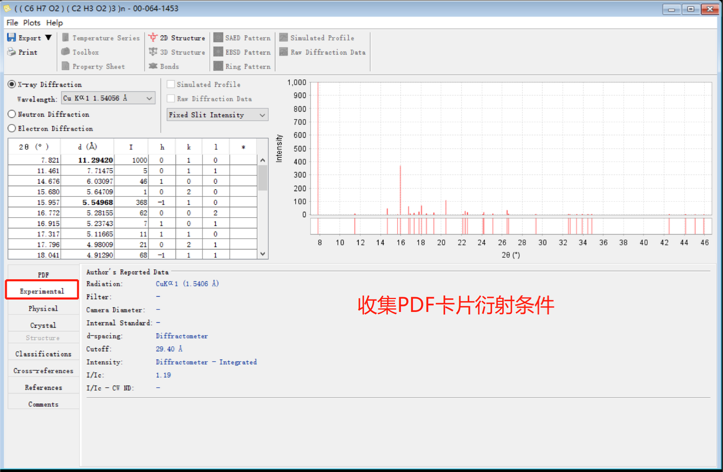Screen dimensions: 723x472
Task: Click the Export save icon
Action: coord(11,38)
